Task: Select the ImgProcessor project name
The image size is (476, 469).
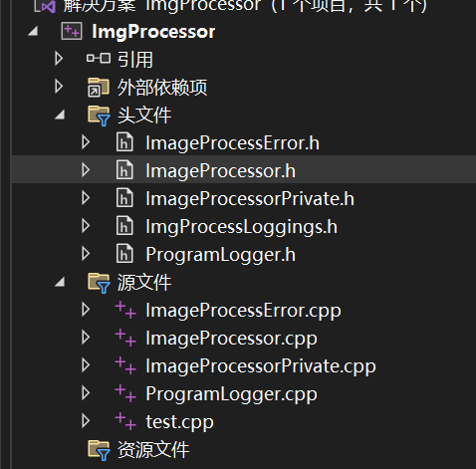Action: click(153, 32)
